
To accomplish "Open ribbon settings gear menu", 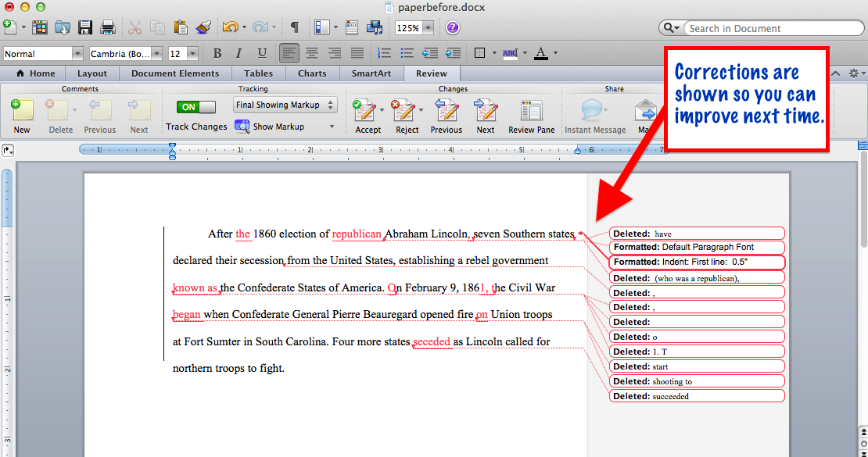I will click(855, 73).
